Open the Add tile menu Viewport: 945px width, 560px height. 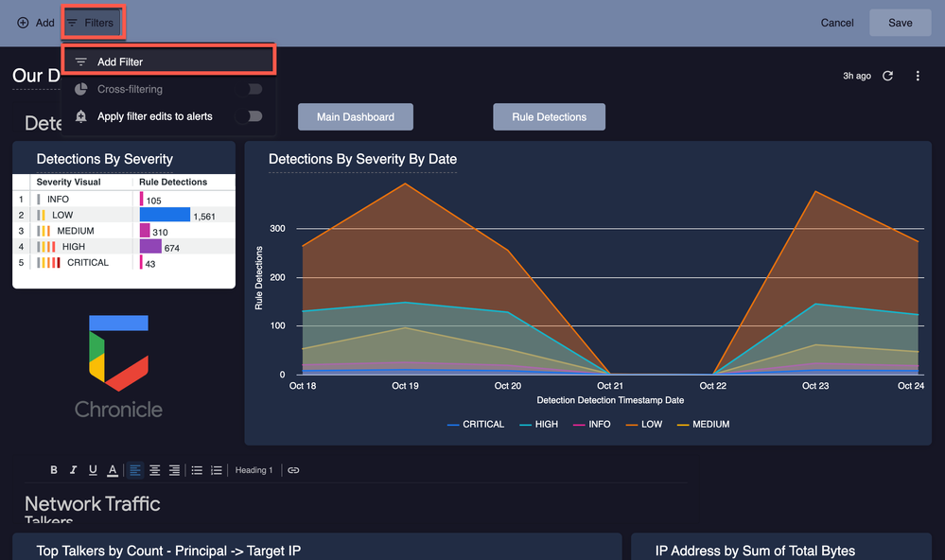coord(36,23)
